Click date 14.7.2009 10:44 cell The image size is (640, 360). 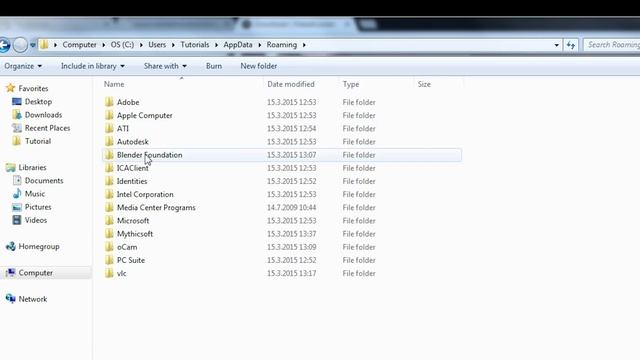pos(291,207)
